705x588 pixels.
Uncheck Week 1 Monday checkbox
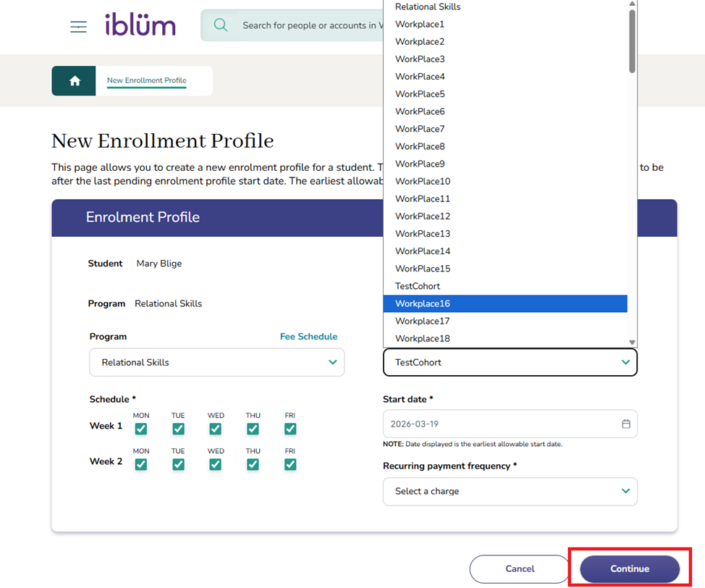click(141, 429)
